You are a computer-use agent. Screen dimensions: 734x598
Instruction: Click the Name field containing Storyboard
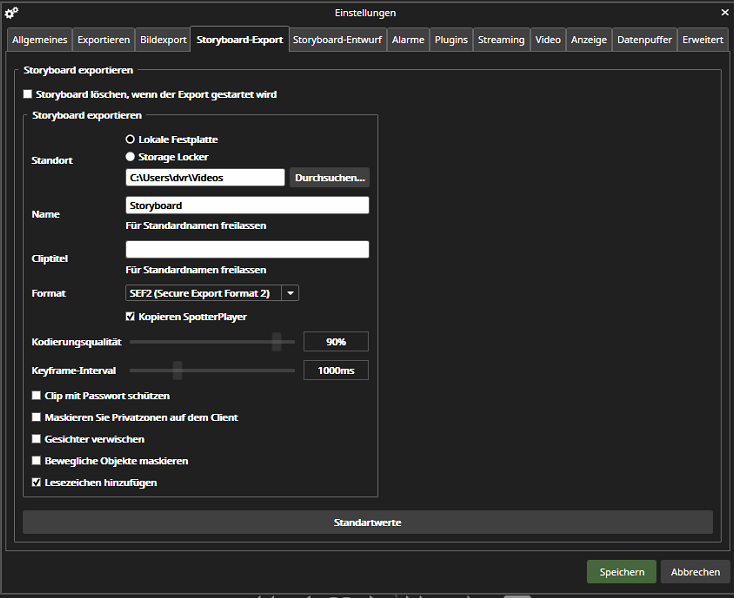[x=247, y=205]
